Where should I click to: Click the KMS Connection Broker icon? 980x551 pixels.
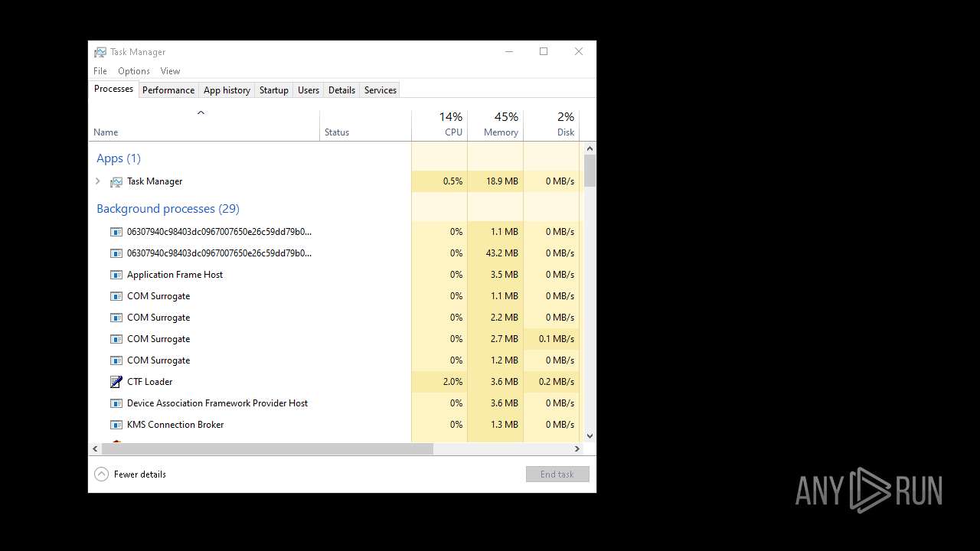tap(116, 425)
